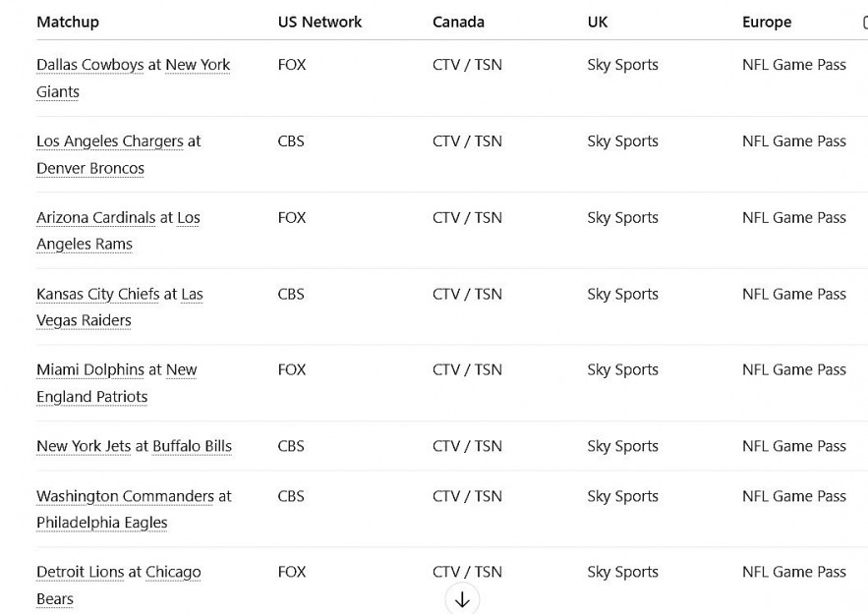868x614 pixels.
Task: Open the Dallas Cowboys team page
Action: coord(83,64)
